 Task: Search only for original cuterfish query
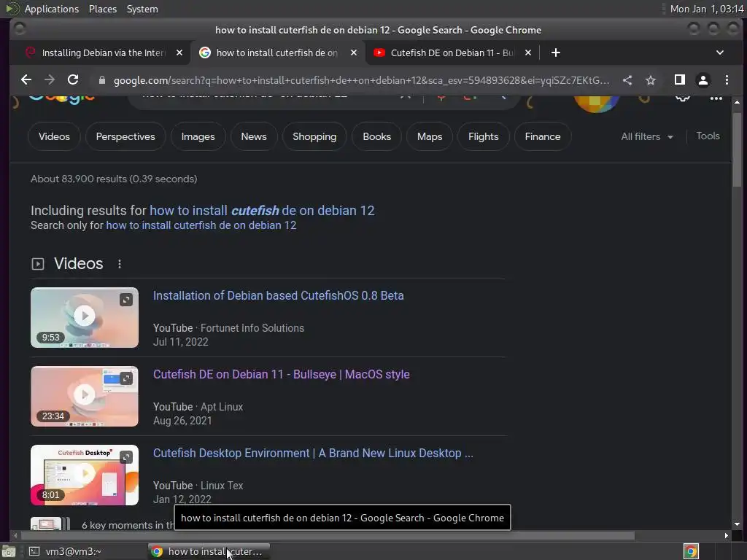point(201,225)
